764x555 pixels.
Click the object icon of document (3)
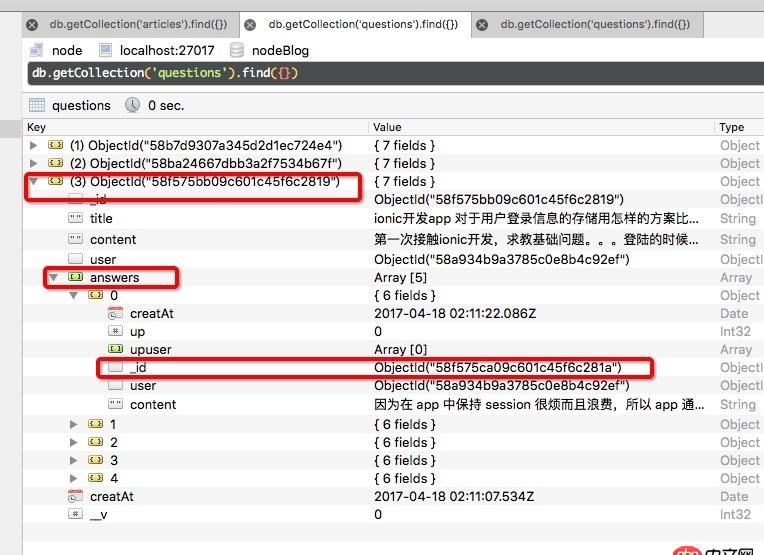point(56,181)
